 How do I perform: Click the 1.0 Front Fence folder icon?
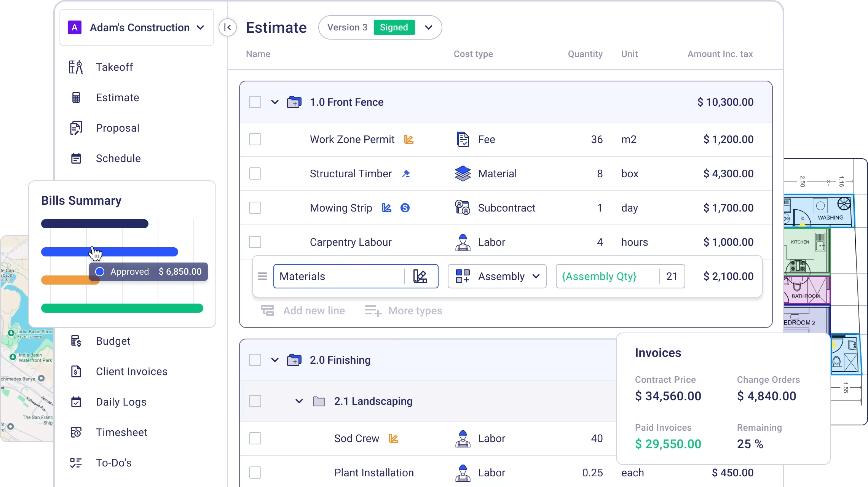tap(294, 102)
